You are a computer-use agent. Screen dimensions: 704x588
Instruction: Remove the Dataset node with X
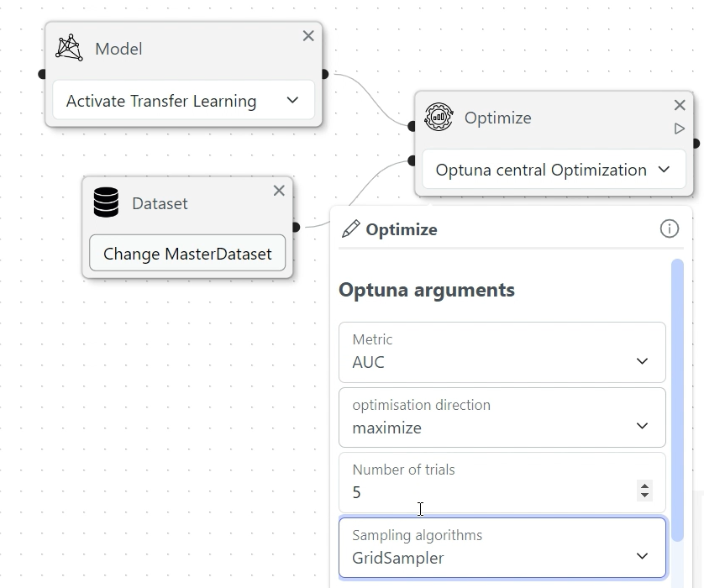[x=279, y=191]
